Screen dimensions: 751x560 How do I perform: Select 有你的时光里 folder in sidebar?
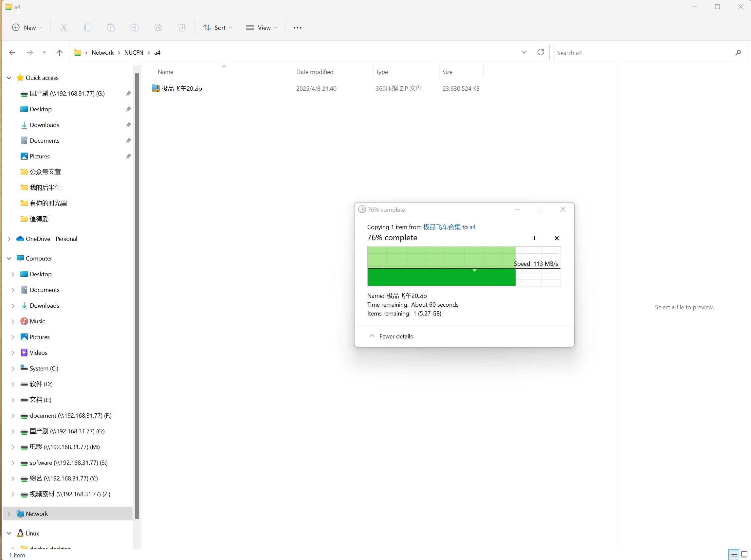tap(48, 203)
